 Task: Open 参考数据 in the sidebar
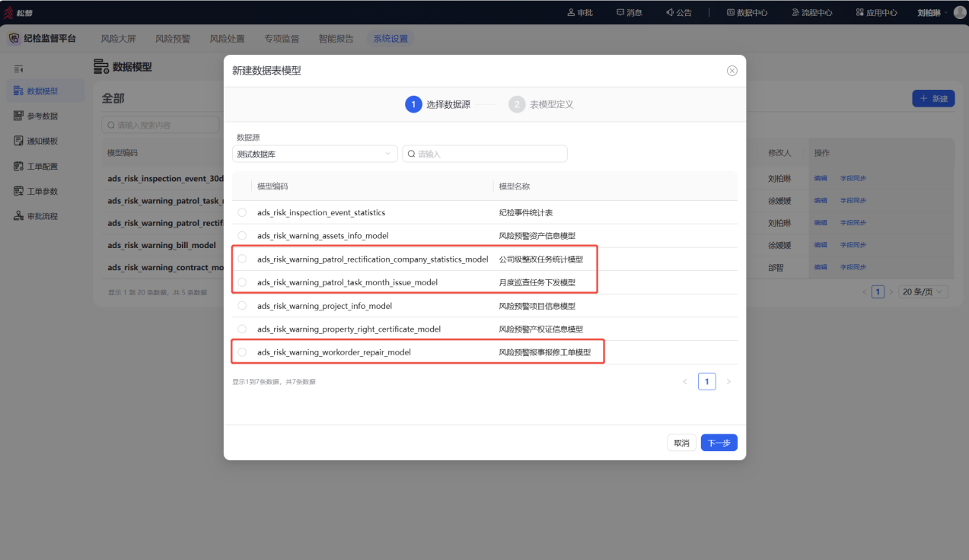(x=42, y=116)
